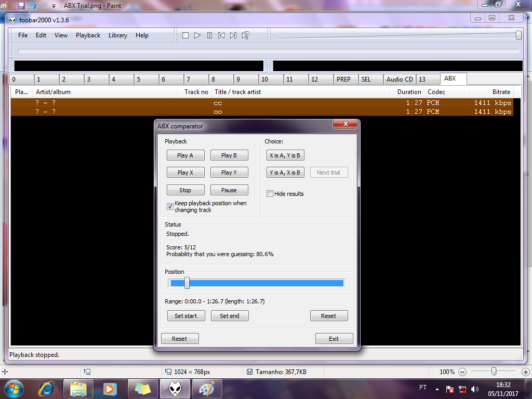
Task: Click the Next track toolbar icon
Action: coord(233,35)
